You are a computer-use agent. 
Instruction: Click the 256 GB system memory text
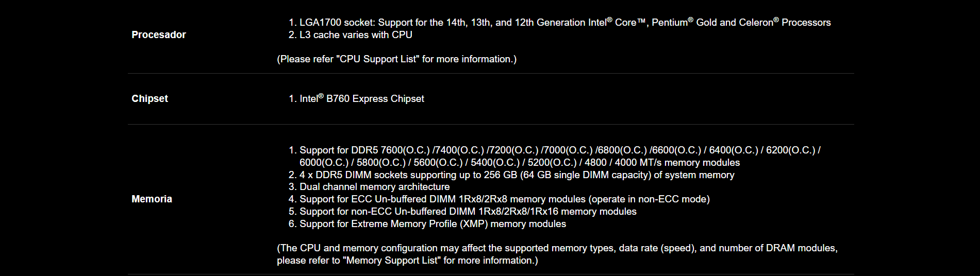tap(500, 175)
